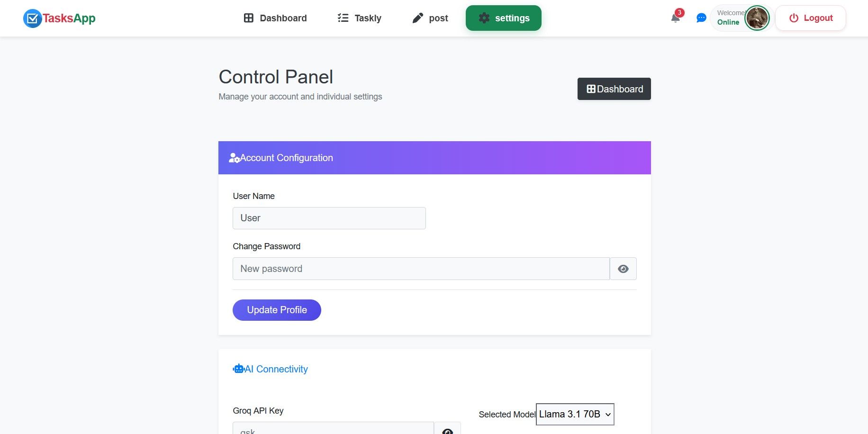Go to Dashboard in the top navigation
Screen dimensions: 868x434
pyautogui.click(x=275, y=18)
